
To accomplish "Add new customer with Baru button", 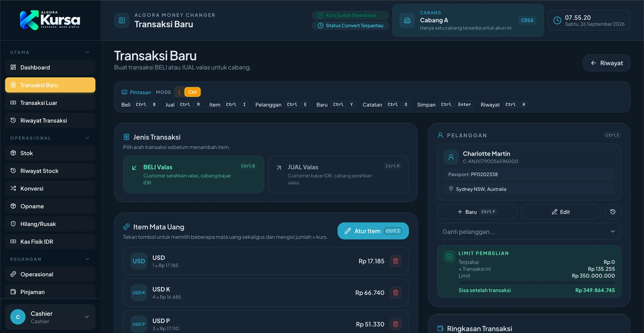I will pos(477,212).
